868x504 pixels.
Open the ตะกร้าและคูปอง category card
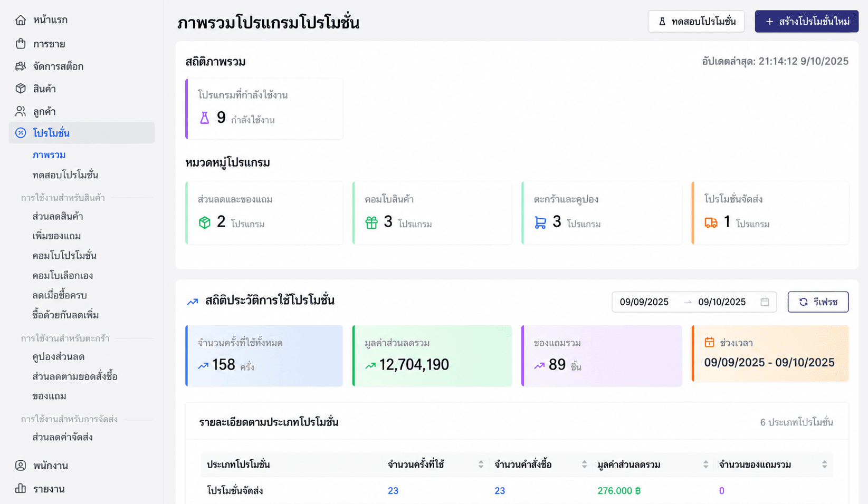click(602, 213)
